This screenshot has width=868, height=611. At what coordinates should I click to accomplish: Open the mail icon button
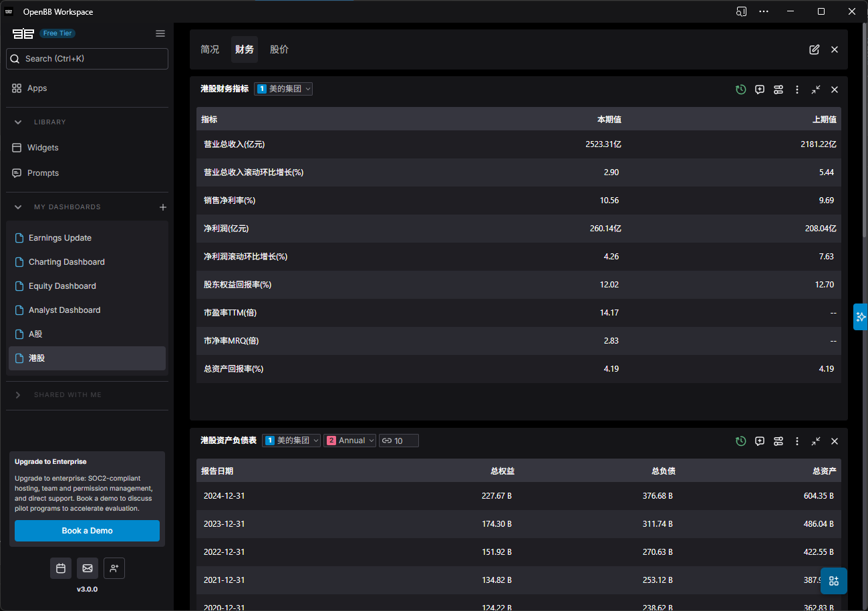point(88,568)
